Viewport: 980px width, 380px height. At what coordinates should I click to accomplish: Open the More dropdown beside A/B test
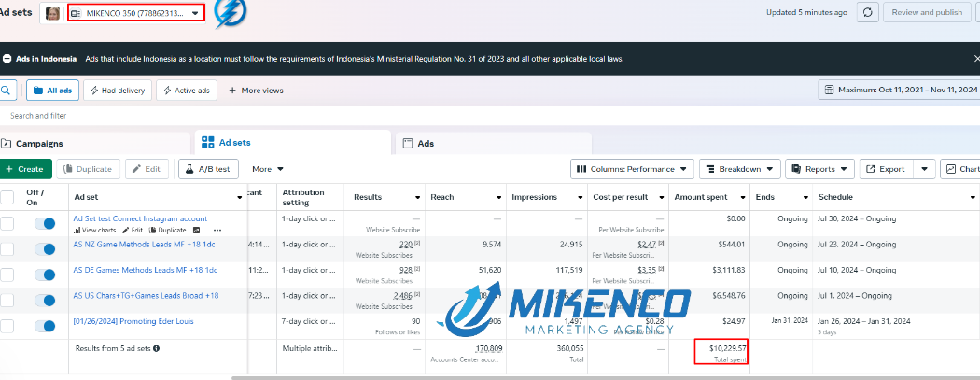(268, 169)
